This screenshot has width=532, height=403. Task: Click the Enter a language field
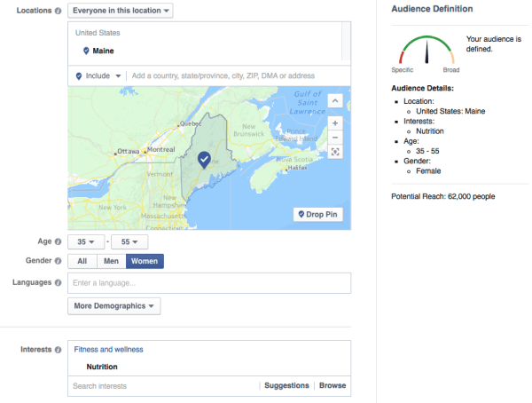coord(209,283)
